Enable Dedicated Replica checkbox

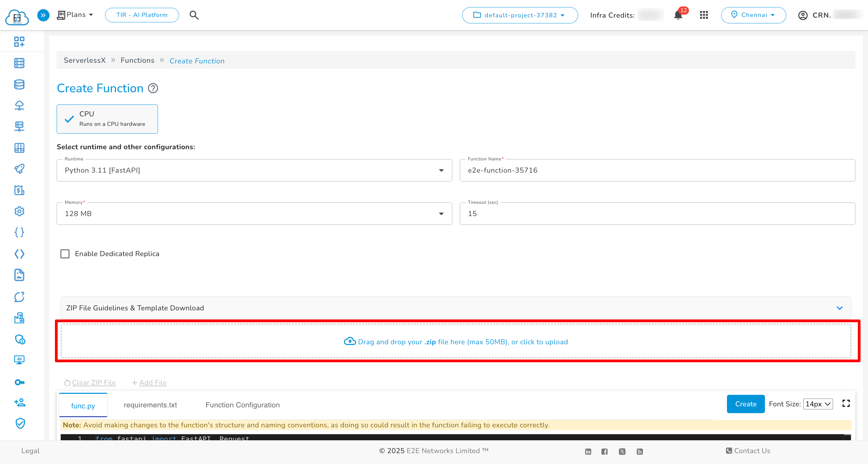click(65, 254)
